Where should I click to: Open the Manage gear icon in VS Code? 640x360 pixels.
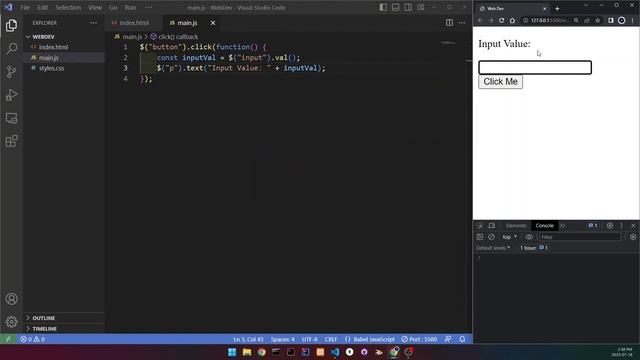pyautogui.click(x=11, y=322)
